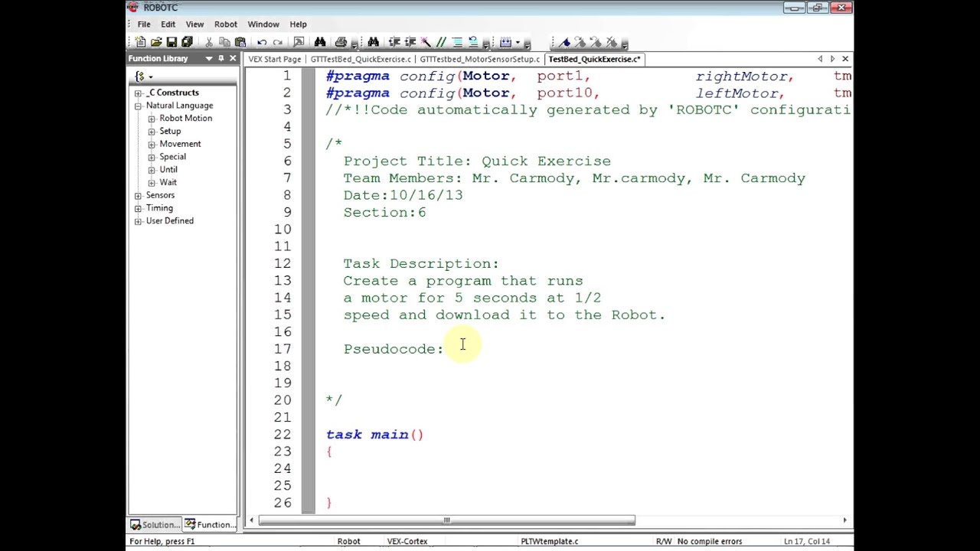Click the first binoculars Find icon
The height and width of the screenshot is (551, 980).
(320, 42)
